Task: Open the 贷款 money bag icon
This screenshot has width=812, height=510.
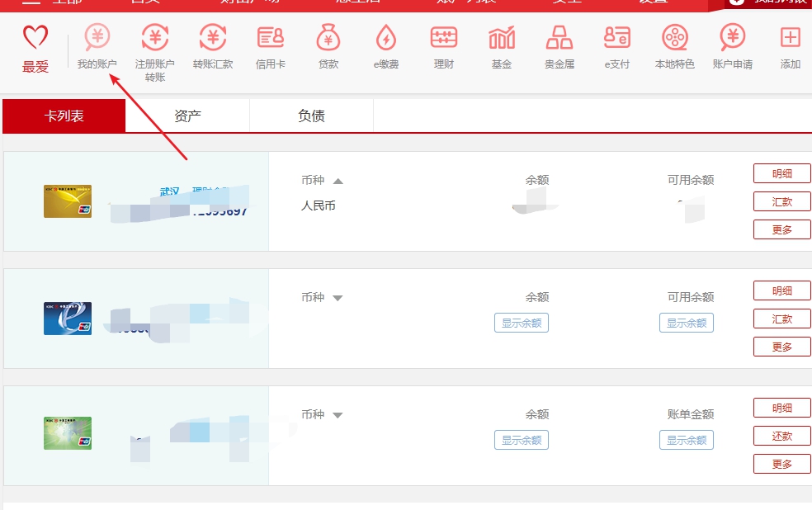Action: point(328,46)
